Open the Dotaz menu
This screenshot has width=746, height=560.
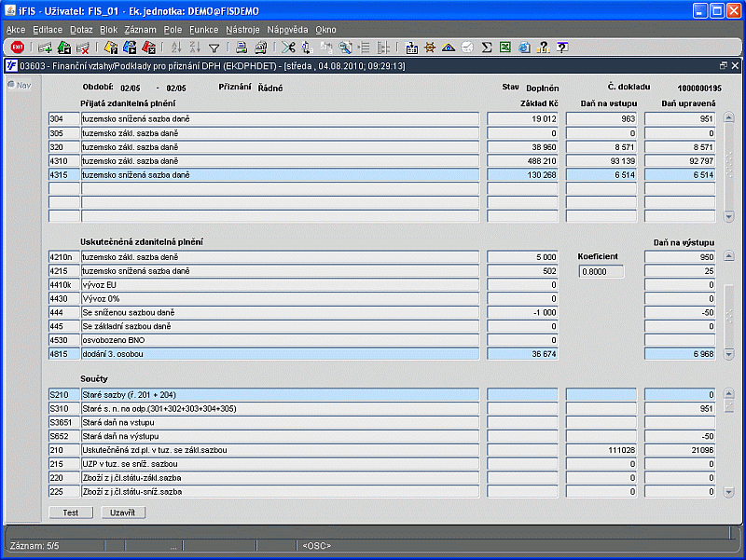click(81, 30)
